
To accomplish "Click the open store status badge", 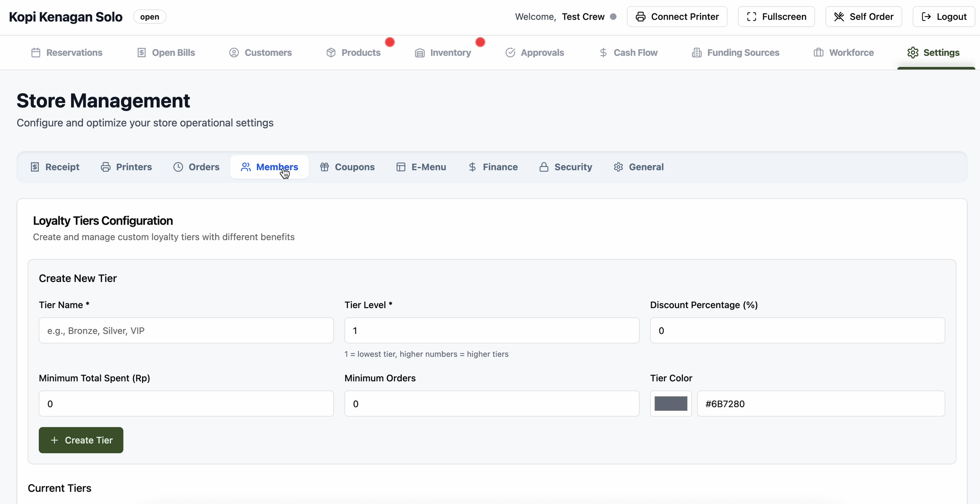I will point(150,17).
